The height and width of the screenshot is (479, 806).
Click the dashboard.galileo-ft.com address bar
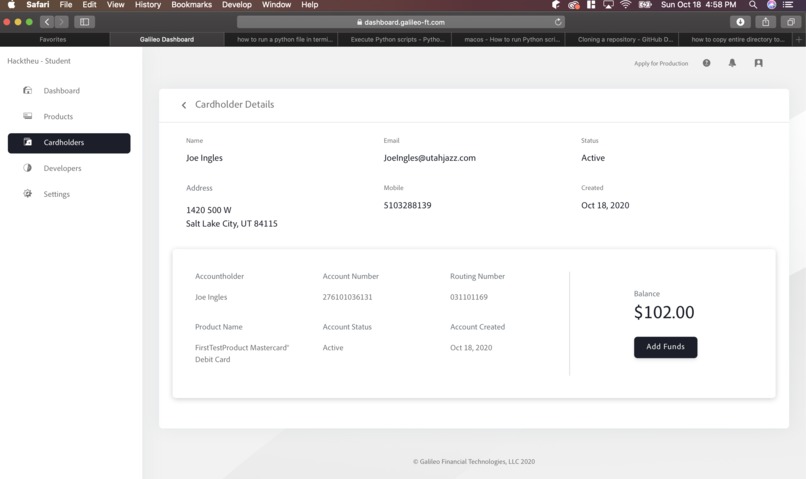coord(400,22)
